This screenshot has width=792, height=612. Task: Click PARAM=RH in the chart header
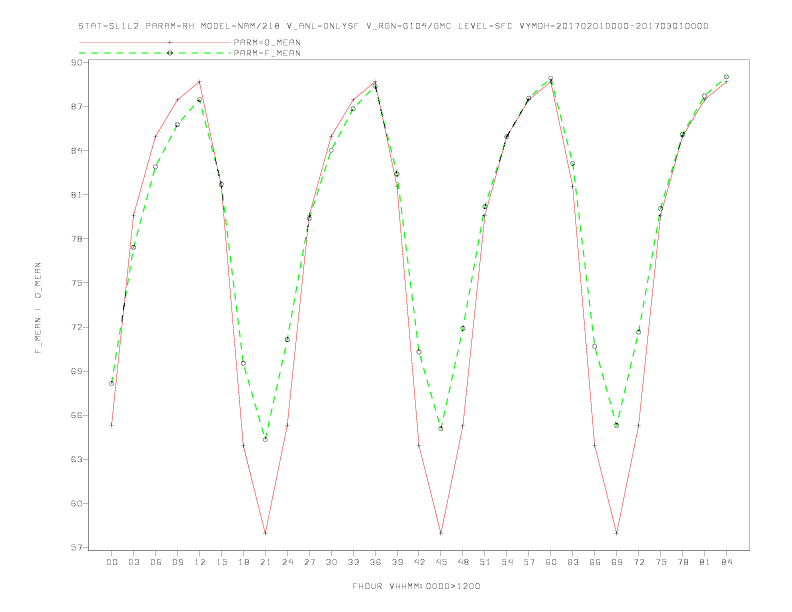coord(170,26)
